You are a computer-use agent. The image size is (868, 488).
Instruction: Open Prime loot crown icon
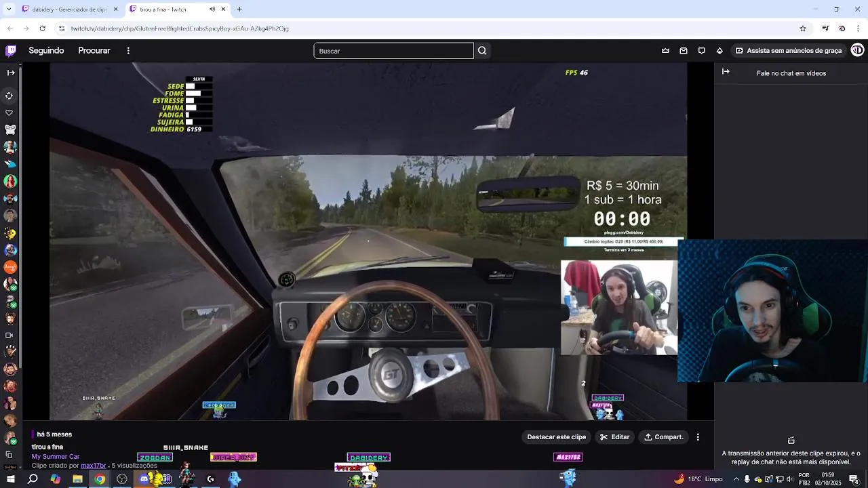[x=665, y=50]
